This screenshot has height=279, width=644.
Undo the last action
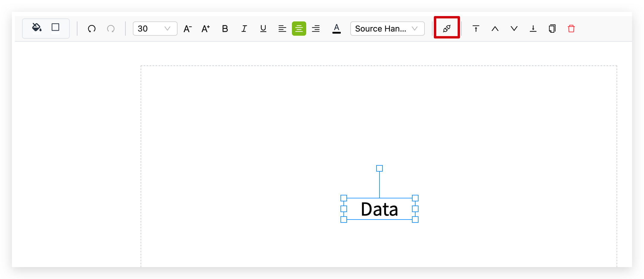pyautogui.click(x=92, y=29)
